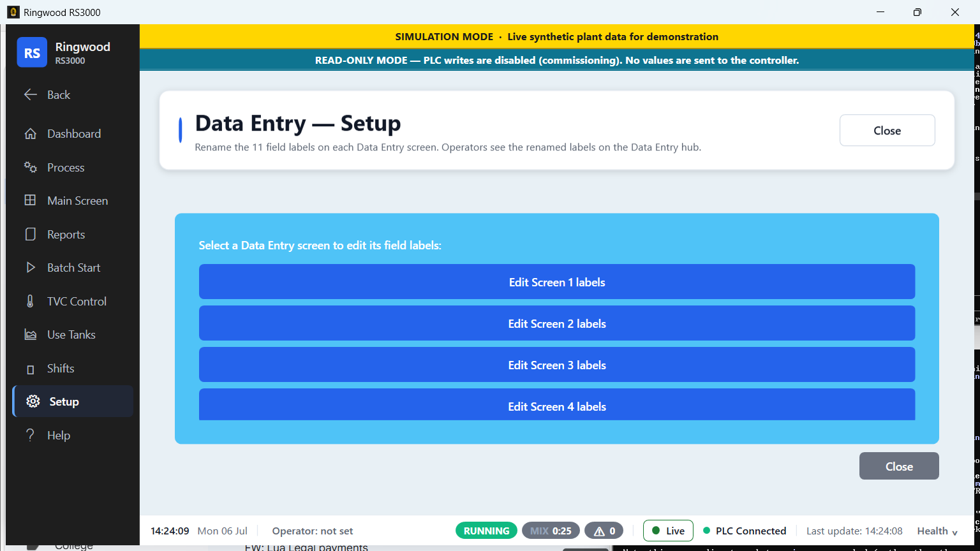980x551 pixels.
Task: Go to the Process page
Action: pos(73,167)
